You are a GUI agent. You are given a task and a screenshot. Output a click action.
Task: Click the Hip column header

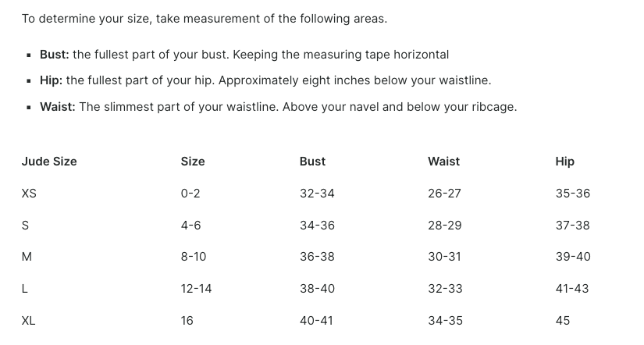pyautogui.click(x=564, y=162)
